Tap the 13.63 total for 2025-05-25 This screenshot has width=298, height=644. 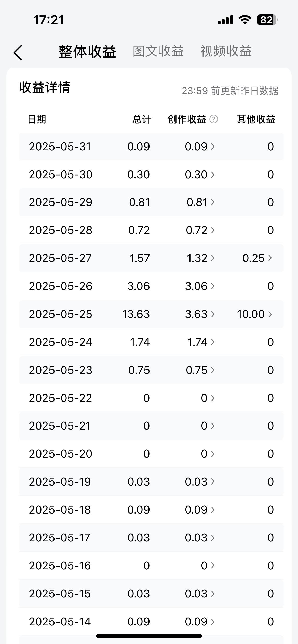pos(136,314)
